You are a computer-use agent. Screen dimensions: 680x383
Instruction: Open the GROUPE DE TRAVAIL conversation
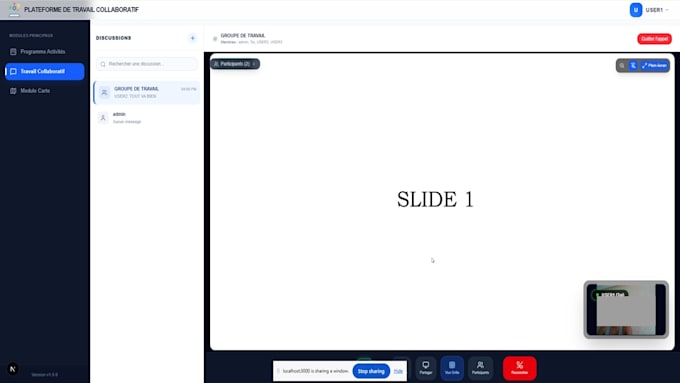click(147, 92)
